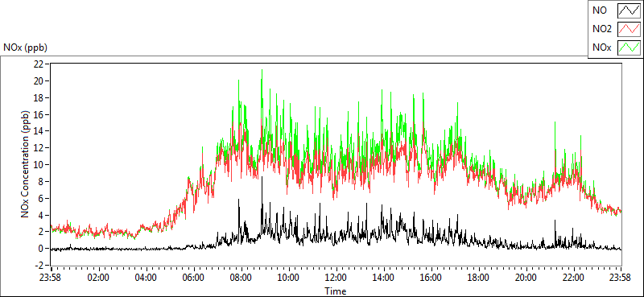644x297 pixels.
Task: Click the 10 y-axis tick label
Action: 39,165
